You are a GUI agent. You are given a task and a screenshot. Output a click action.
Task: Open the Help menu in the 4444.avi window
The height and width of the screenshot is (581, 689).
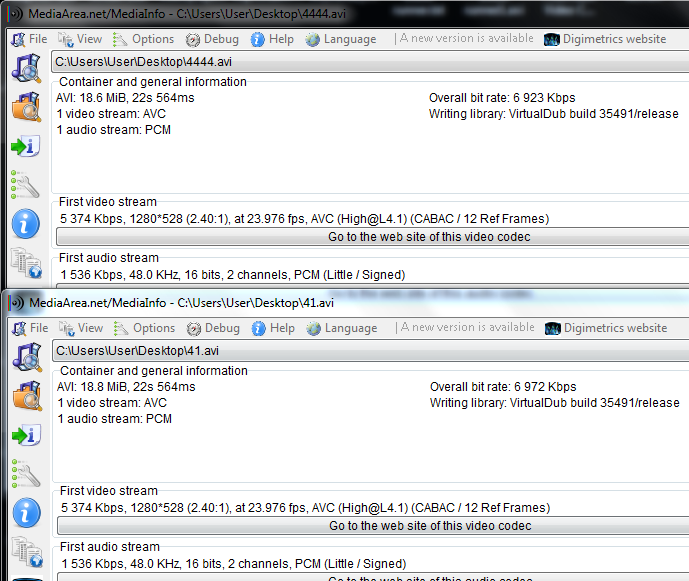tap(272, 39)
